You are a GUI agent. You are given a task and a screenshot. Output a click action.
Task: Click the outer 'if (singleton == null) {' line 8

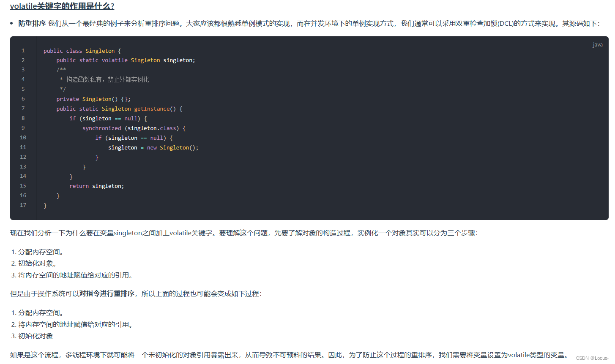pyautogui.click(x=108, y=118)
